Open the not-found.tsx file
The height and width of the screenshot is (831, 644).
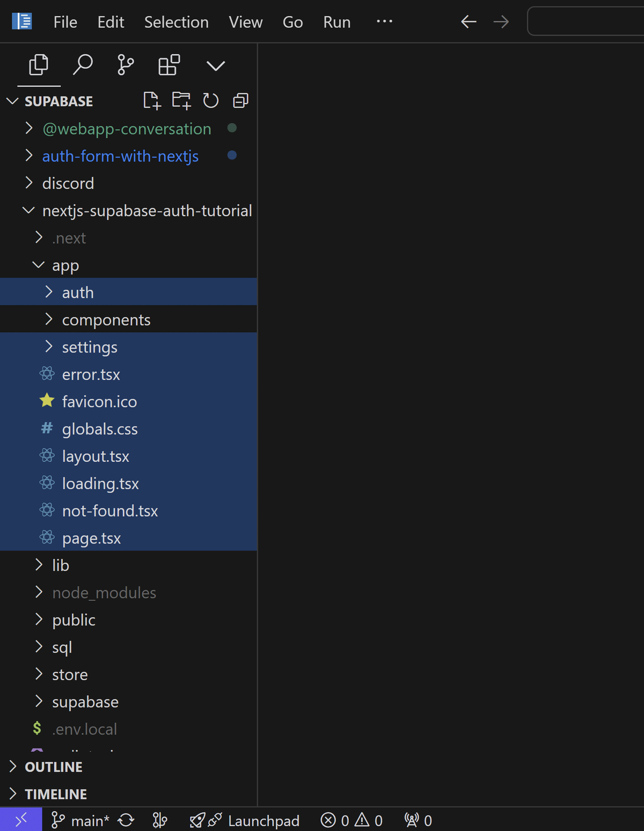[x=129, y=511]
